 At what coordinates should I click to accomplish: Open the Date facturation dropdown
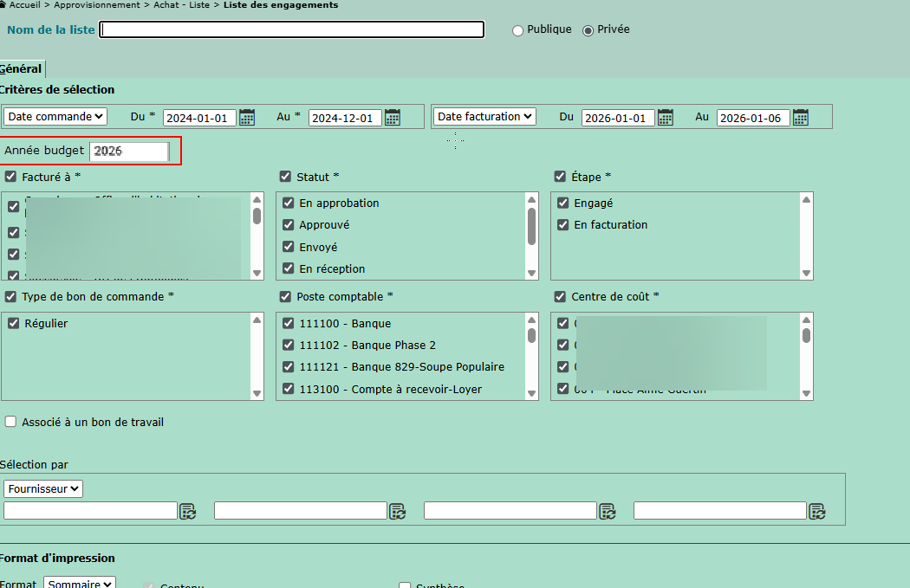click(x=484, y=116)
